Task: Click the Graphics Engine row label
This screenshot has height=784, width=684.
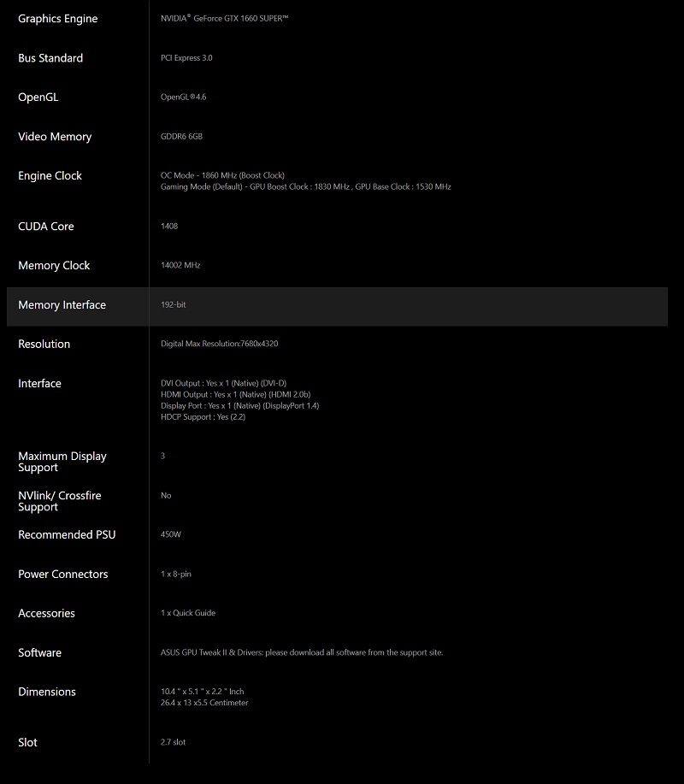Action: [57, 19]
